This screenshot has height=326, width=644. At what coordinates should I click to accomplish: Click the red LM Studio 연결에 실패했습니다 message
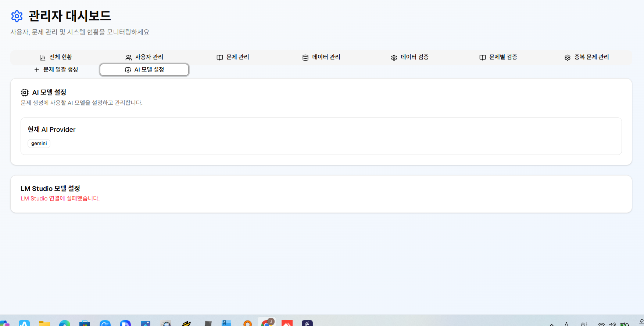[x=60, y=199]
